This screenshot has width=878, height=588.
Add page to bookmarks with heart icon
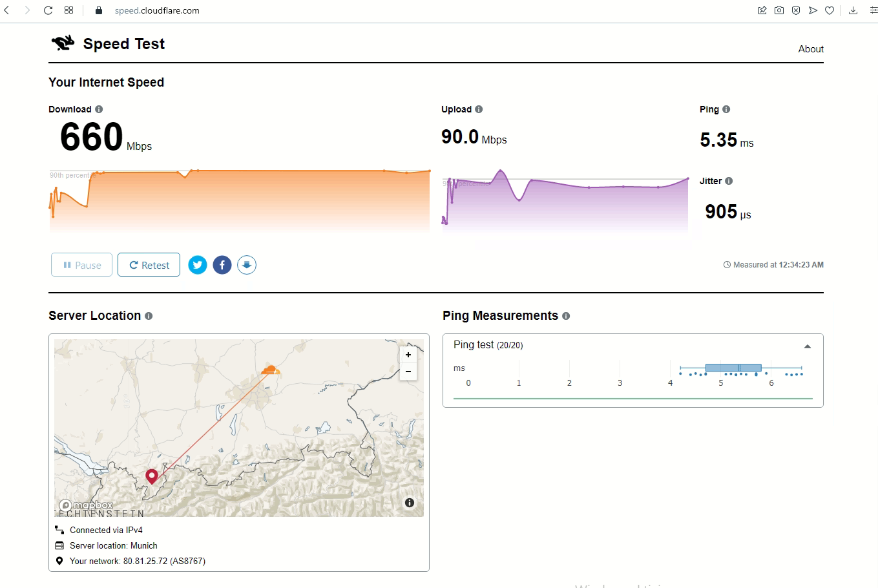click(830, 10)
